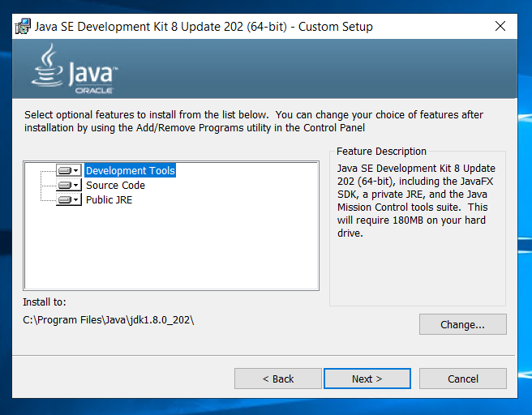Select the Source Code feature label
This screenshot has height=415, width=532.
click(x=115, y=185)
